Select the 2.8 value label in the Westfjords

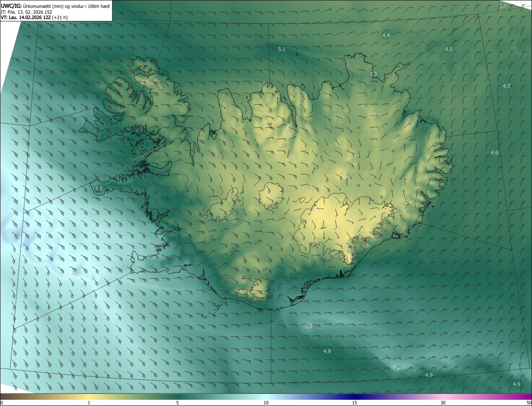[x=145, y=83]
